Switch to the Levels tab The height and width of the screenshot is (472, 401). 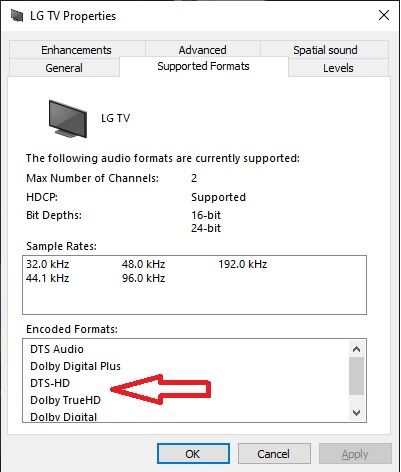(338, 68)
